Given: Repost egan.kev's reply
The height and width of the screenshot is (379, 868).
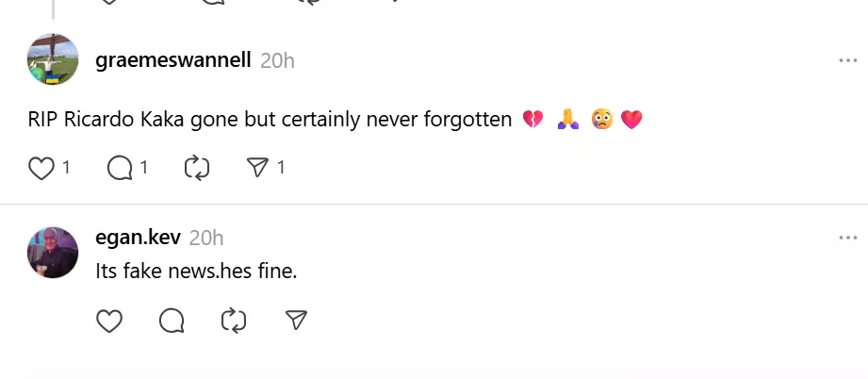Looking at the screenshot, I should pyautogui.click(x=233, y=321).
